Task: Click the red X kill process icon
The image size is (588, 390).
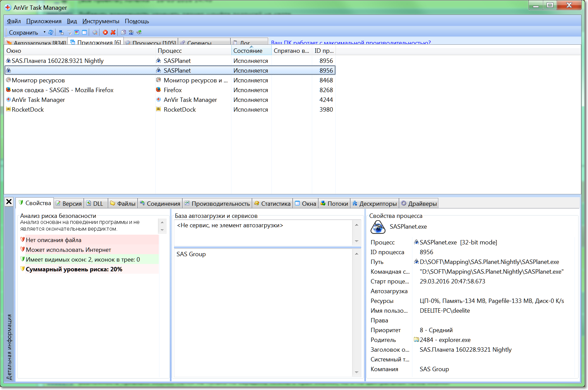Action: click(x=113, y=33)
